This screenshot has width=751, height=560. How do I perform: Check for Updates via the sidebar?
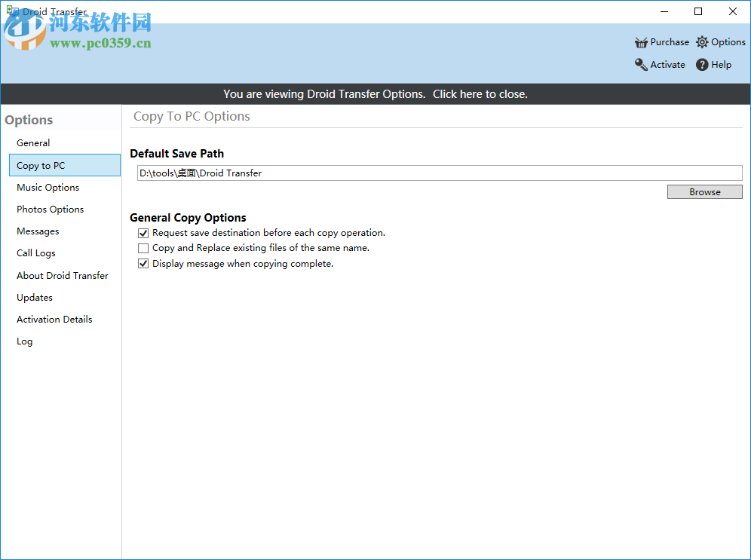(34, 297)
